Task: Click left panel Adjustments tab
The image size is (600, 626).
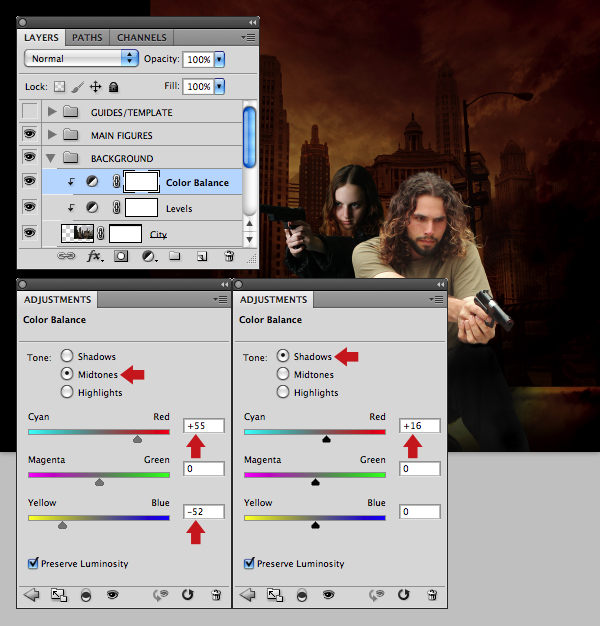Action: (57, 299)
